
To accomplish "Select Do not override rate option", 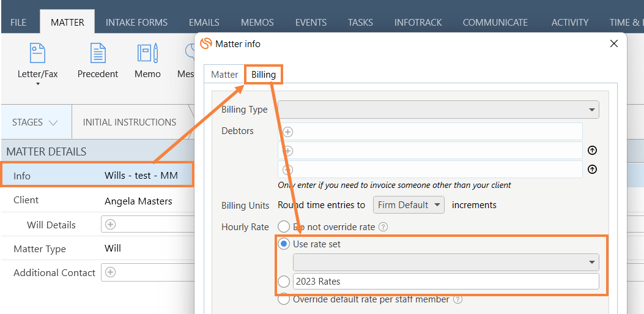I will coord(284,226).
